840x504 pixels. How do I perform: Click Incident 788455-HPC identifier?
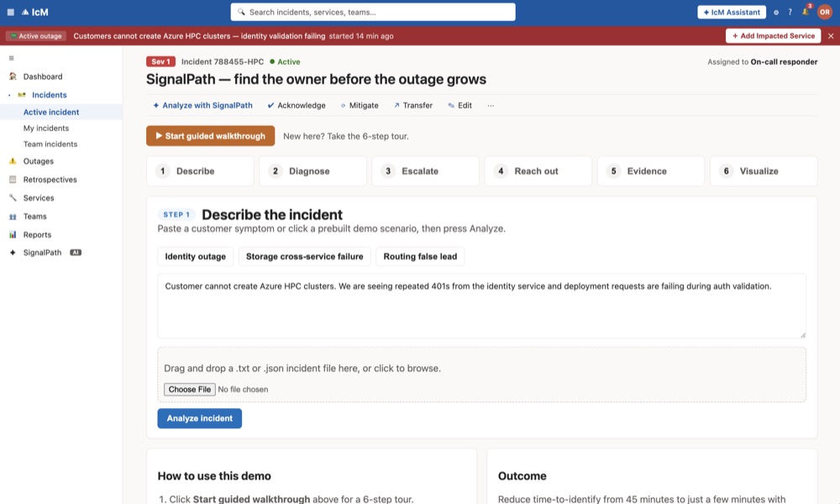pos(223,61)
